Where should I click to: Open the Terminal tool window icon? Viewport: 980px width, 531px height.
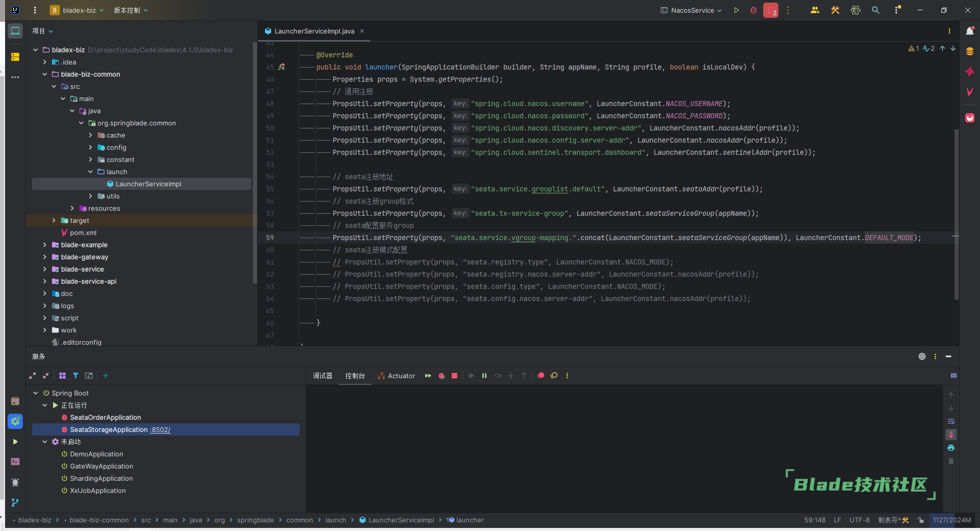click(15, 461)
